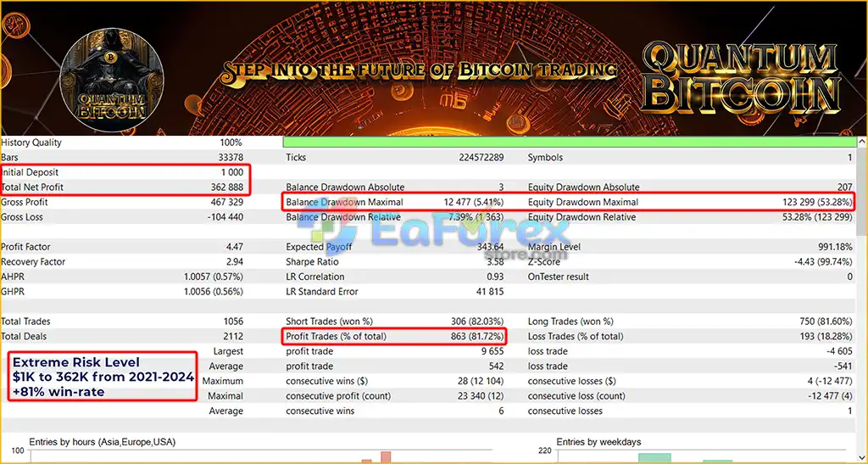Click the Initial Deposit row label
This screenshot has height=464, width=868.
[30, 172]
